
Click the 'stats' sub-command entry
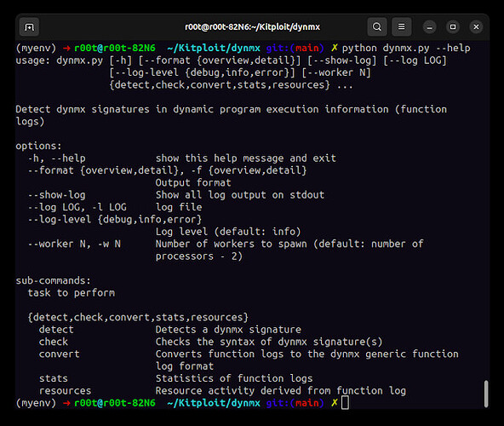[54, 378]
